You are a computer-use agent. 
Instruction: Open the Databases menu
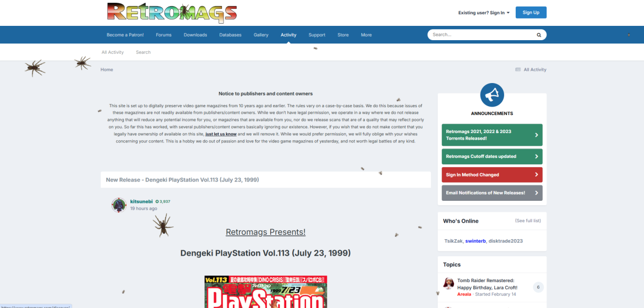coord(231,35)
